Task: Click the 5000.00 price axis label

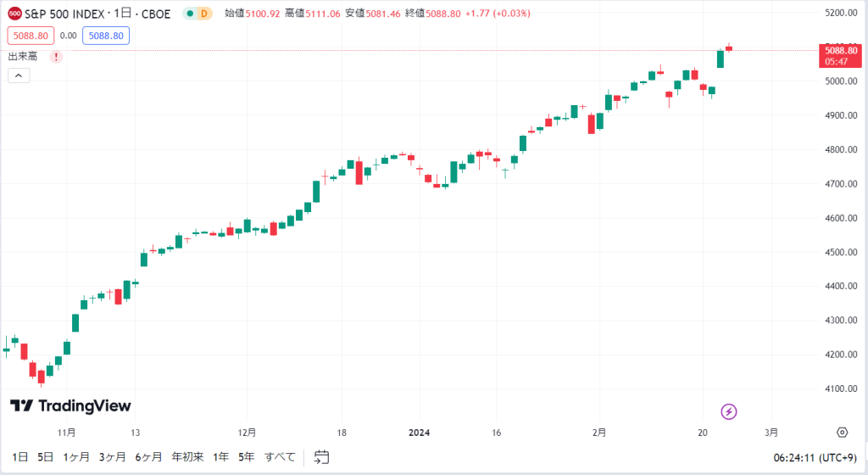Action: 841,81
